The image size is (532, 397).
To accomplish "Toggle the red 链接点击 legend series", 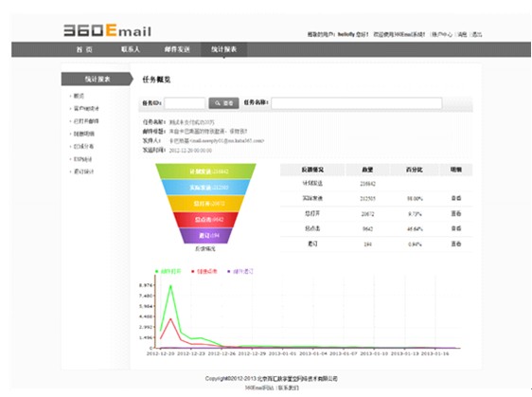I will click(x=204, y=271).
